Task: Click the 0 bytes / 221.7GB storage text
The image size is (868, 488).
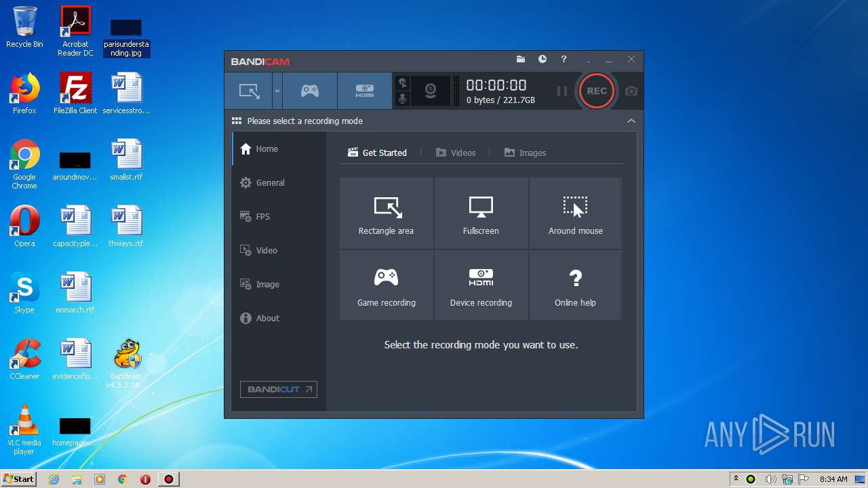Action: tap(500, 100)
